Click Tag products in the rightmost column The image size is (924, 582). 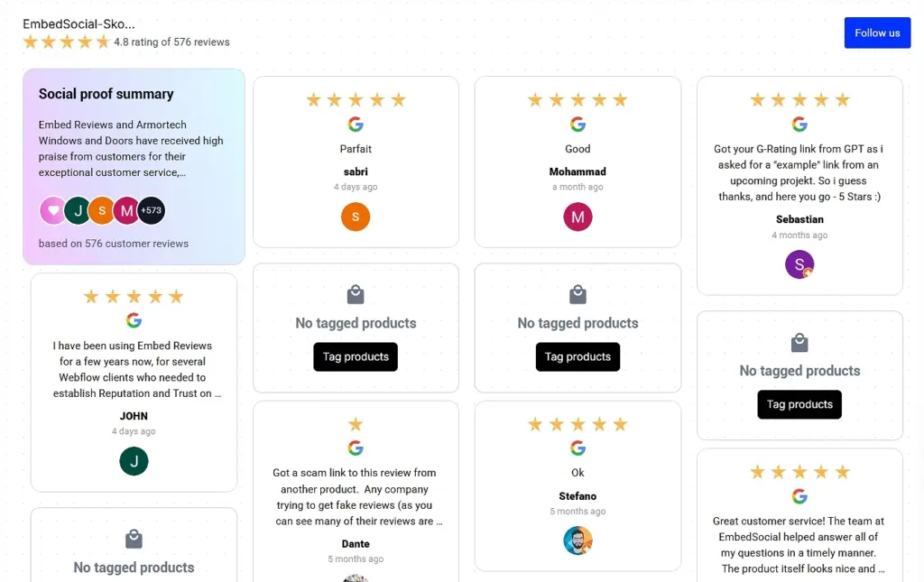click(799, 404)
